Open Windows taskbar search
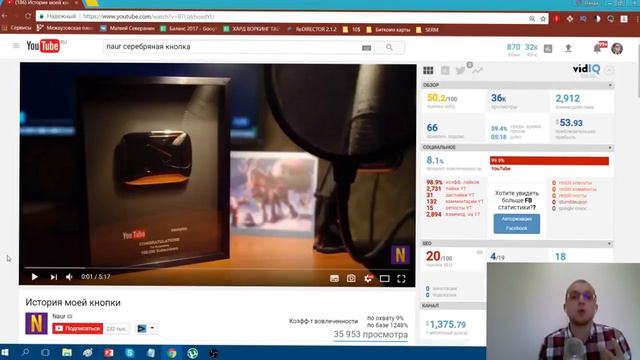 [25, 353]
